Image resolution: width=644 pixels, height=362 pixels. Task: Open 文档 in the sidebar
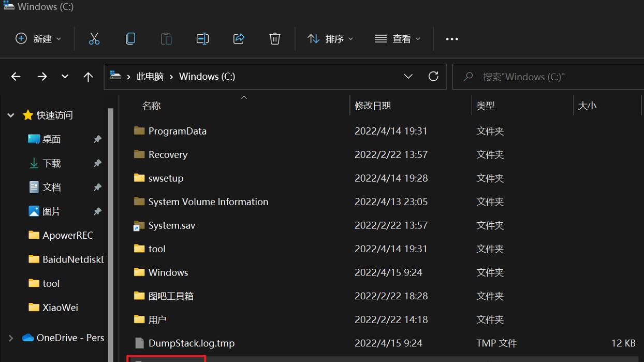(52, 187)
